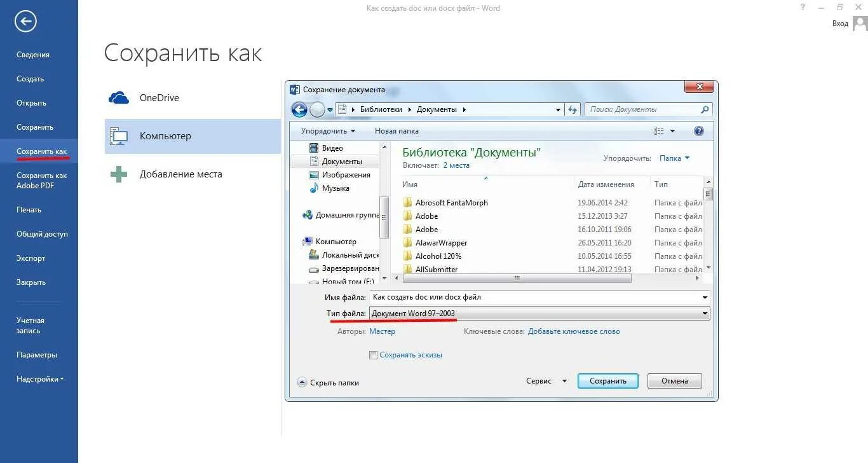Click the refresh button beside address bar

point(573,109)
